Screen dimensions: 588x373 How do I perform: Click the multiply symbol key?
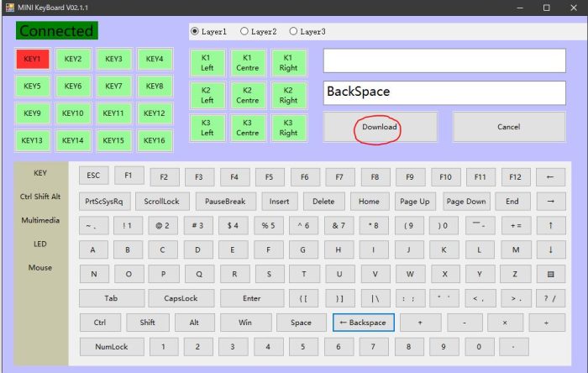[506, 323]
